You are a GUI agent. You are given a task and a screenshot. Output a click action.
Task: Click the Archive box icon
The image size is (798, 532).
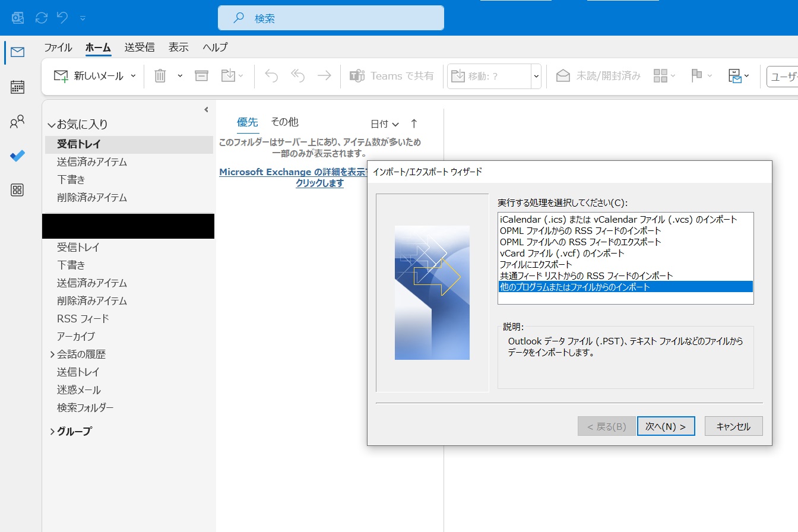pyautogui.click(x=202, y=76)
